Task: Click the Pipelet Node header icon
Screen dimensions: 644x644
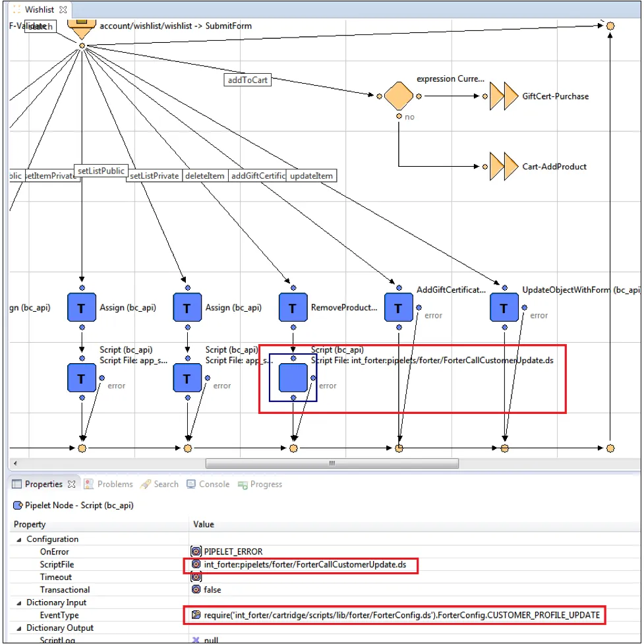Action: [x=18, y=505]
